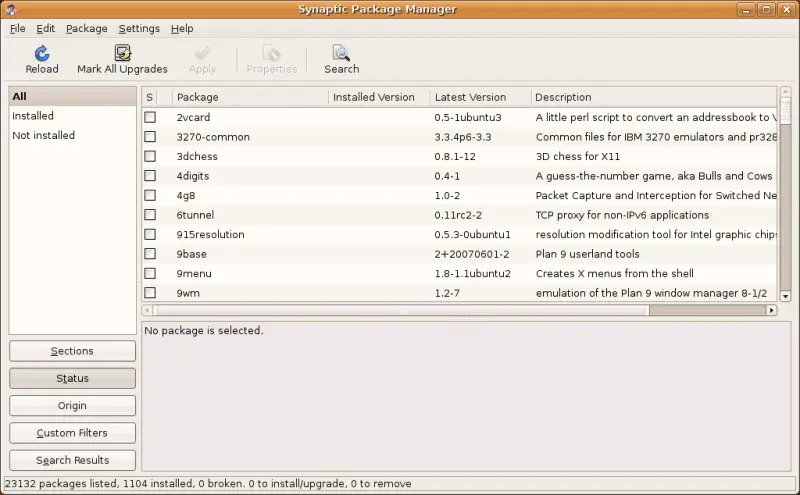Click version 0.5-1ubuntu3 cell
Screen dimensions: 800x495
click(468, 117)
